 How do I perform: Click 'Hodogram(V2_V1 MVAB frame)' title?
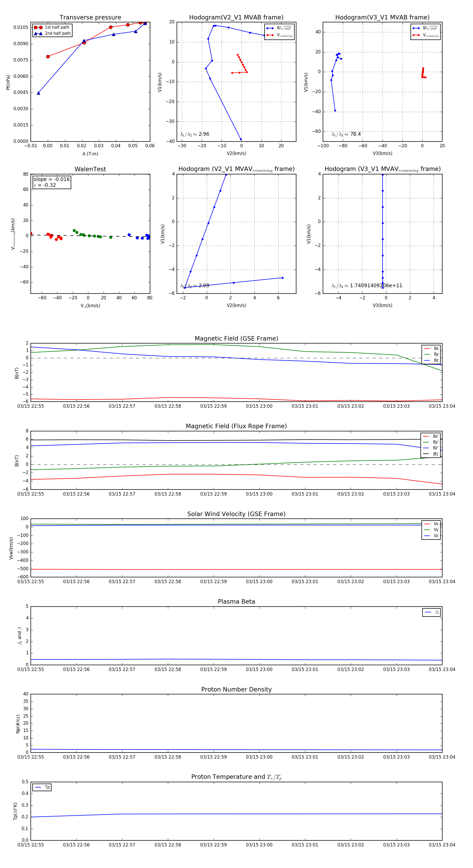pos(236,18)
